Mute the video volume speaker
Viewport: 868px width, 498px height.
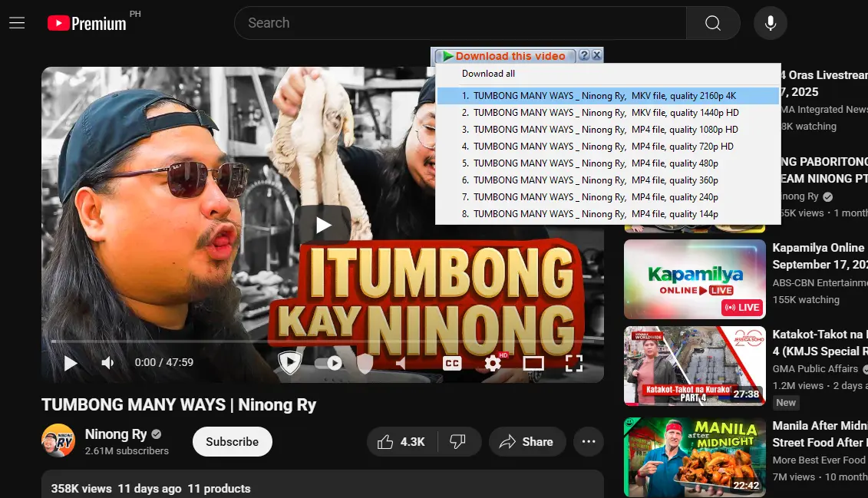click(x=107, y=362)
